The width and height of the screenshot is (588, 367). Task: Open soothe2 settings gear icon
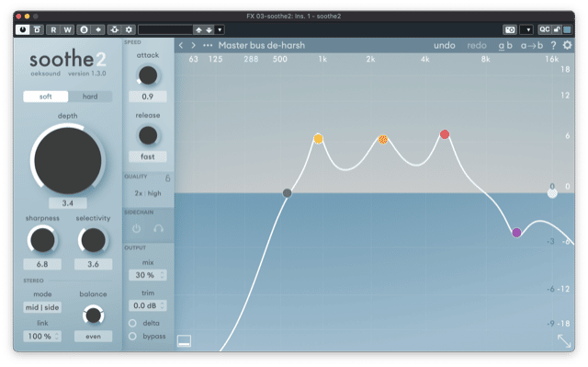click(568, 45)
